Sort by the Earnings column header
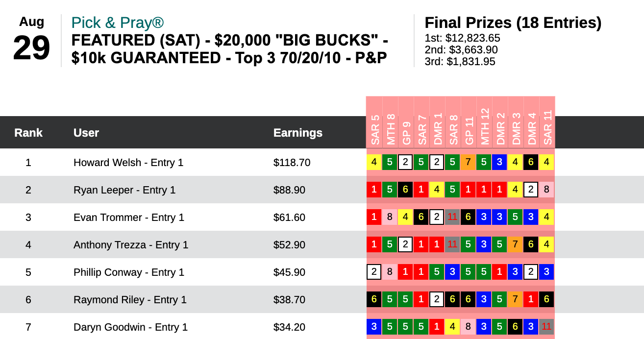The height and width of the screenshot is (339, 644). (x=298, y=133)
